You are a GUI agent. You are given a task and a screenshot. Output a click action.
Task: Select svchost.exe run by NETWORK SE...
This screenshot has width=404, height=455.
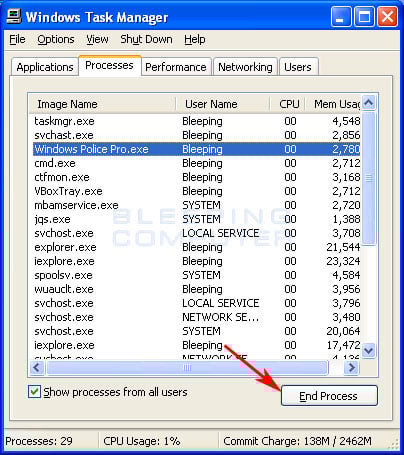pyautogui.click(x=197, y=317)
